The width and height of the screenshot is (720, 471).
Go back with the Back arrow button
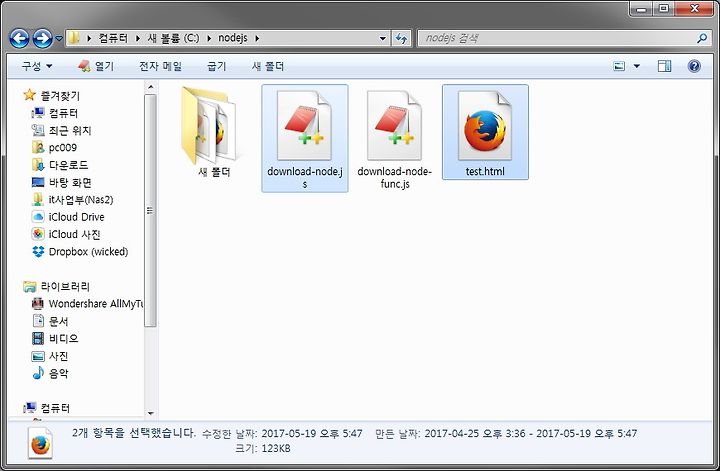click(19, 39)
